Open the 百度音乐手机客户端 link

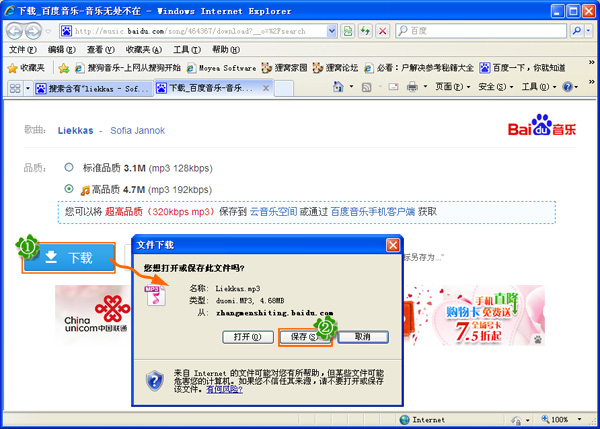[x=372, y=212]
